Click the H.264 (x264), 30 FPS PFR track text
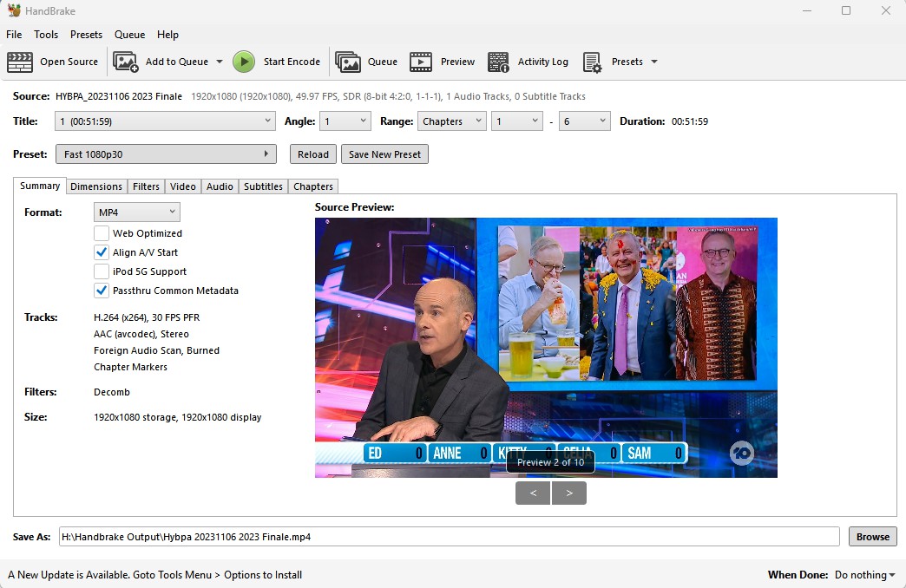 (x=147, y=317)
